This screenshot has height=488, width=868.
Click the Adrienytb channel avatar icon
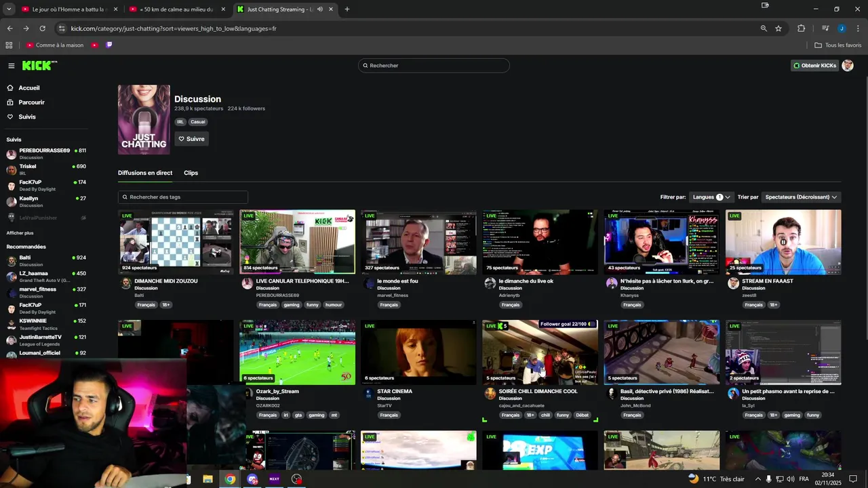(490, 283)
